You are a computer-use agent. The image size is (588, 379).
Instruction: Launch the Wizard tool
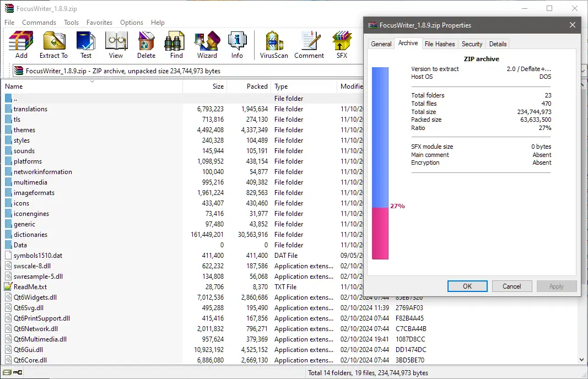pos(207,45)
